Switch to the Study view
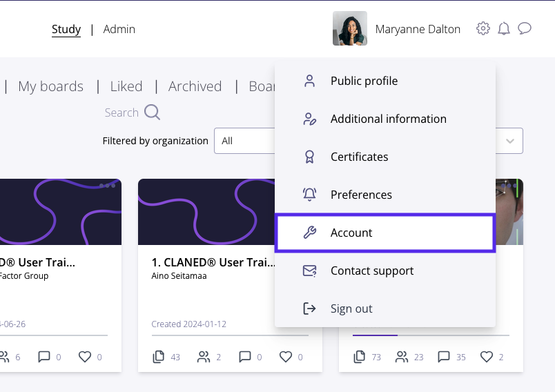 coord(66,29)
